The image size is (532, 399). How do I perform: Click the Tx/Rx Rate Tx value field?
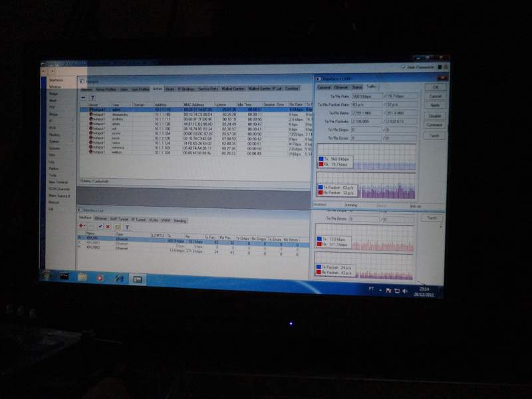coord(368,96)
